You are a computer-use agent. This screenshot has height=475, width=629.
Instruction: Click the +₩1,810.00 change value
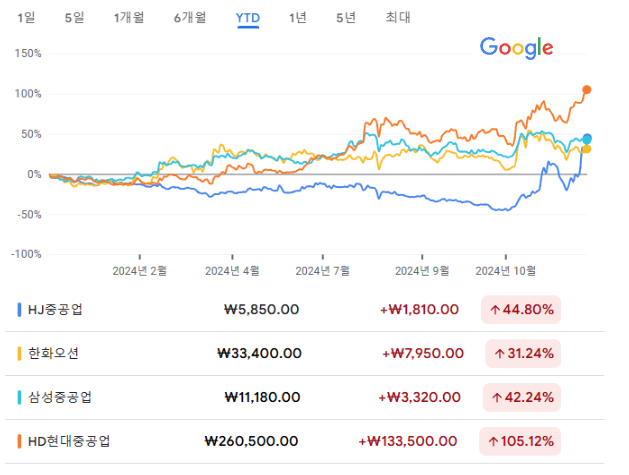pos(419,310)
